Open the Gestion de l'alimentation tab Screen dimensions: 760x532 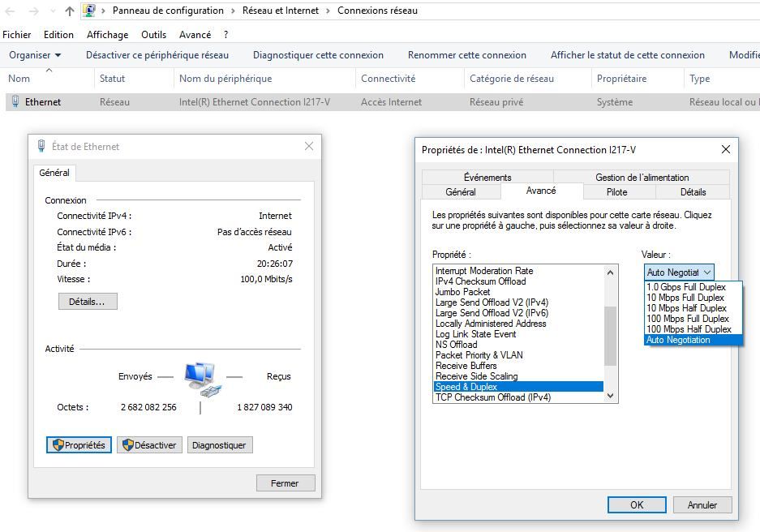click(x=642, y=178)
